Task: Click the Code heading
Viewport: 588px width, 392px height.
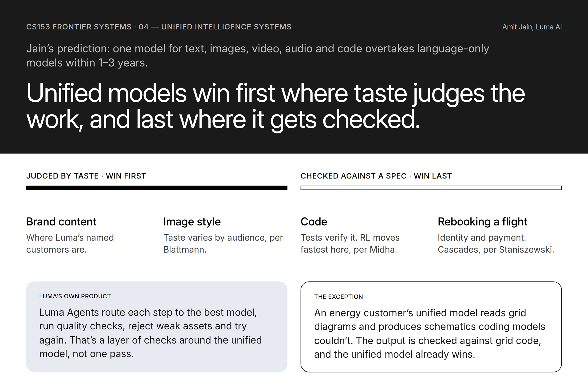Action: 314,222
